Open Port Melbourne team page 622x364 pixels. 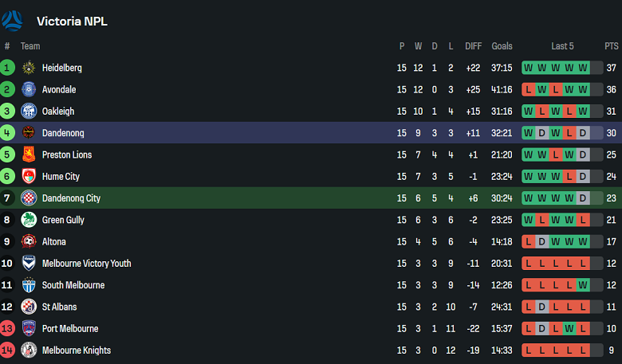(70, 328)
